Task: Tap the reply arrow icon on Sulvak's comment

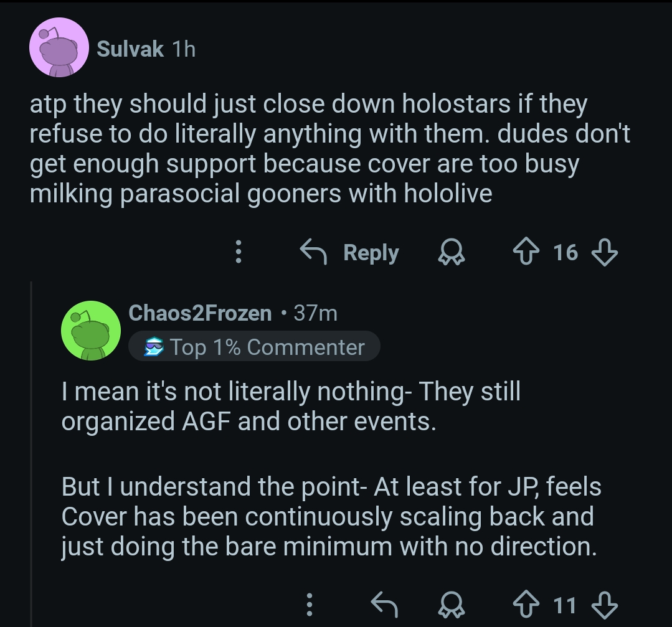Action: tap(315, 252)
